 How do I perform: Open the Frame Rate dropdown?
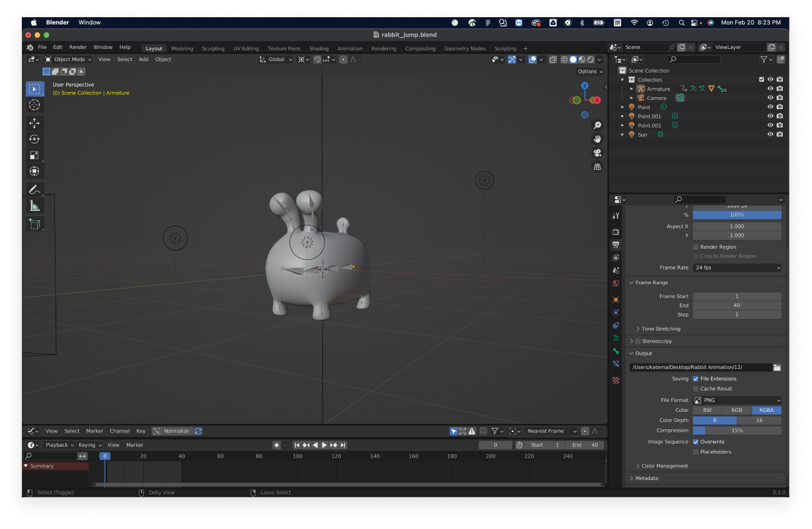[x=737, y=268]
